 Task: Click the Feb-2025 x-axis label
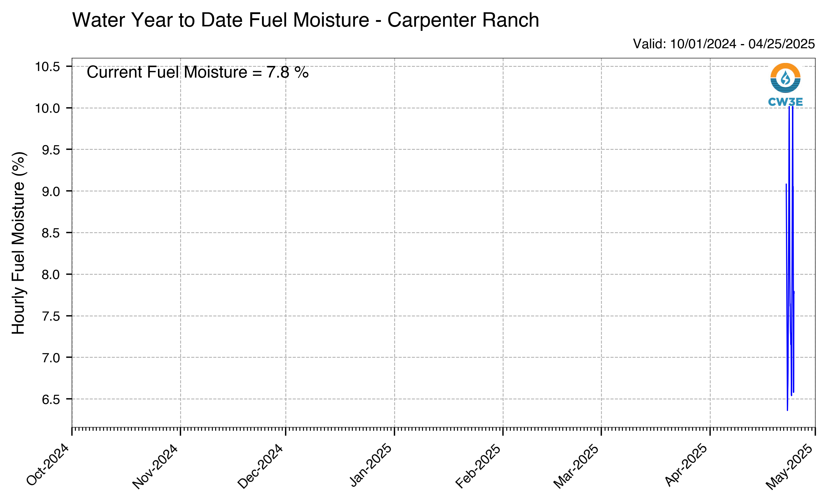coord(478,467)
